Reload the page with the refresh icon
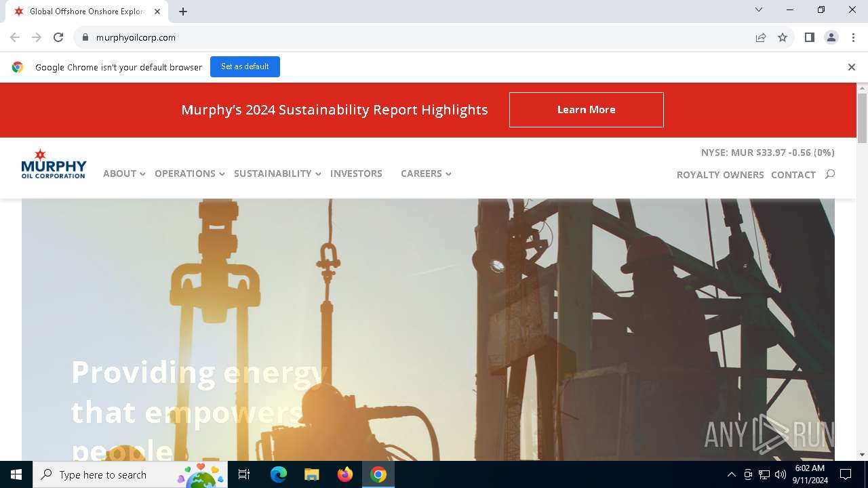 click(x=58, y=37)
